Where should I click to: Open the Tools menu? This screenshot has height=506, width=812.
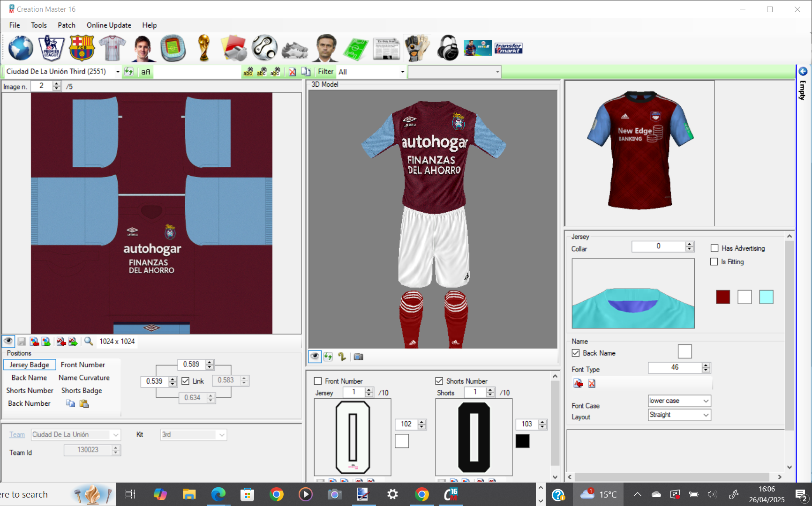(39, 25)
